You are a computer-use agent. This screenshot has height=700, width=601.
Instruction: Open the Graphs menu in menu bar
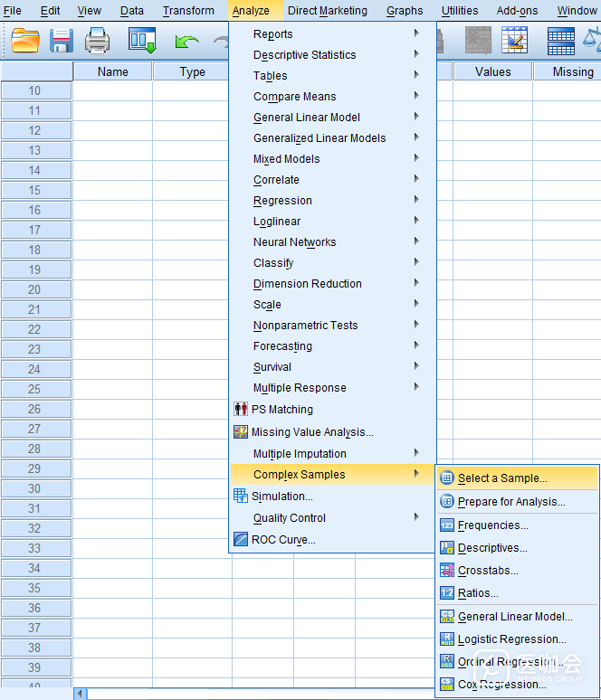point(404,11)
